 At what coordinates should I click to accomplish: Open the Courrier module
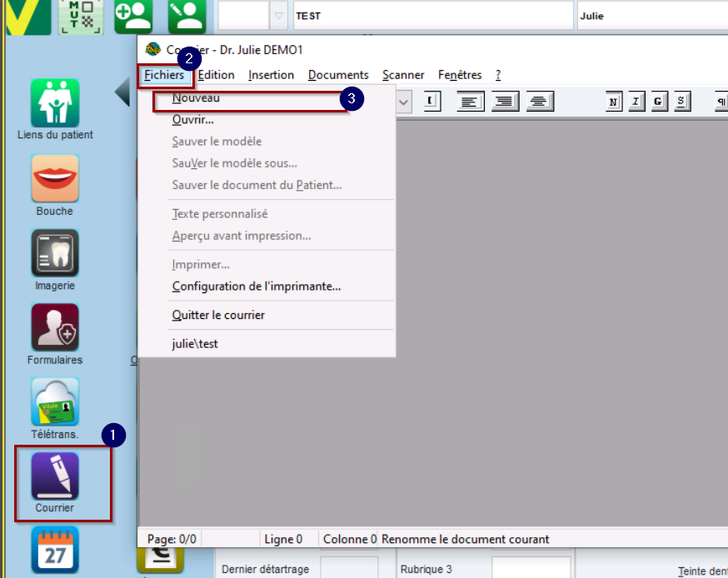(55, 476)
